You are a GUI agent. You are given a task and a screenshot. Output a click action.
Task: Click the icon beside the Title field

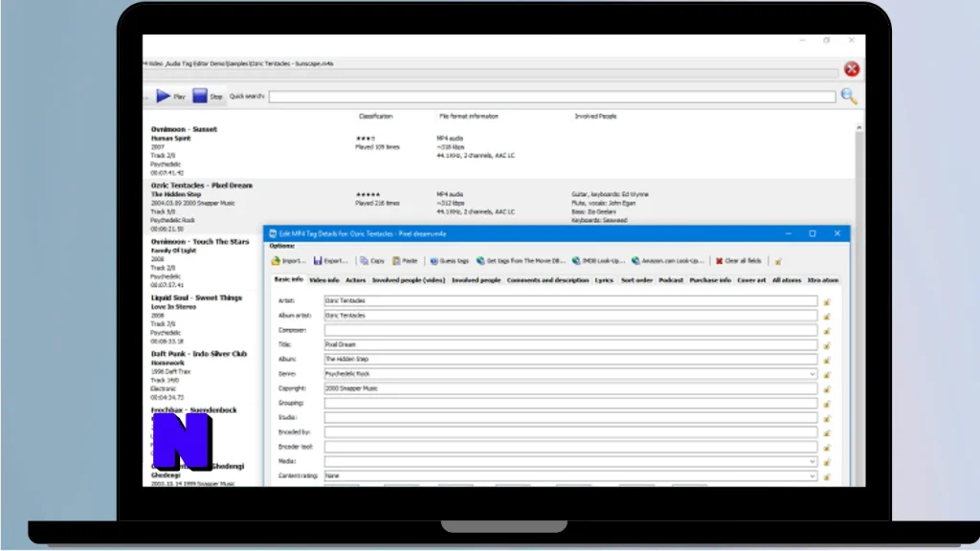point(827,345)
